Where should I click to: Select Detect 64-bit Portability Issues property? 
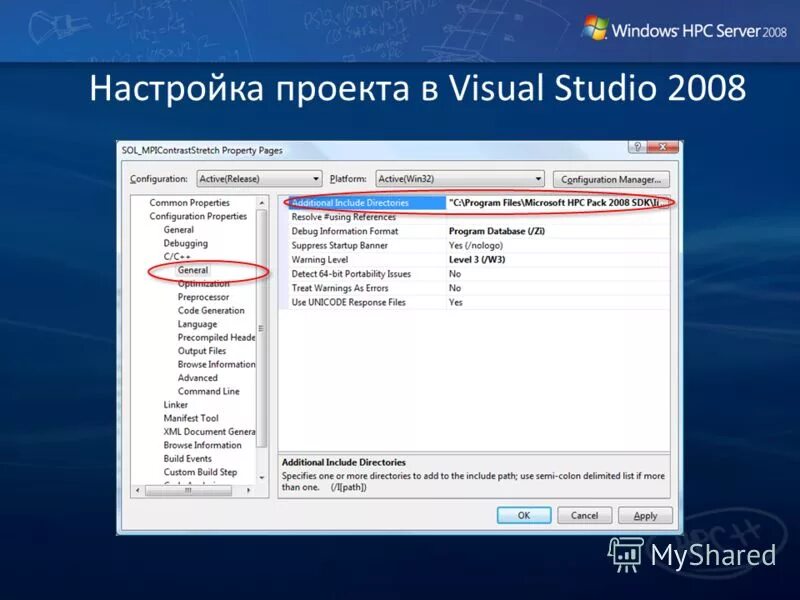pyautogui.click(x=351, y=274)
